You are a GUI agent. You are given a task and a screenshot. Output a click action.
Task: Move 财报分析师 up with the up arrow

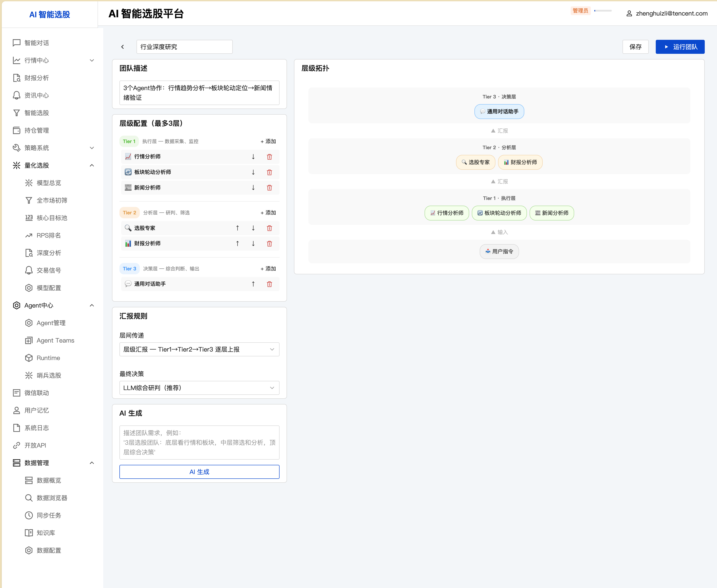click(x=237, y=243)
